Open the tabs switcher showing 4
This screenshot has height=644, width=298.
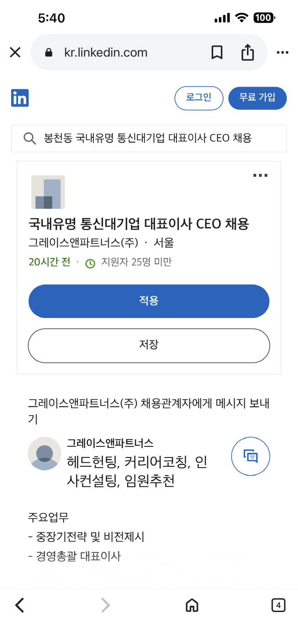click(278, 605)
